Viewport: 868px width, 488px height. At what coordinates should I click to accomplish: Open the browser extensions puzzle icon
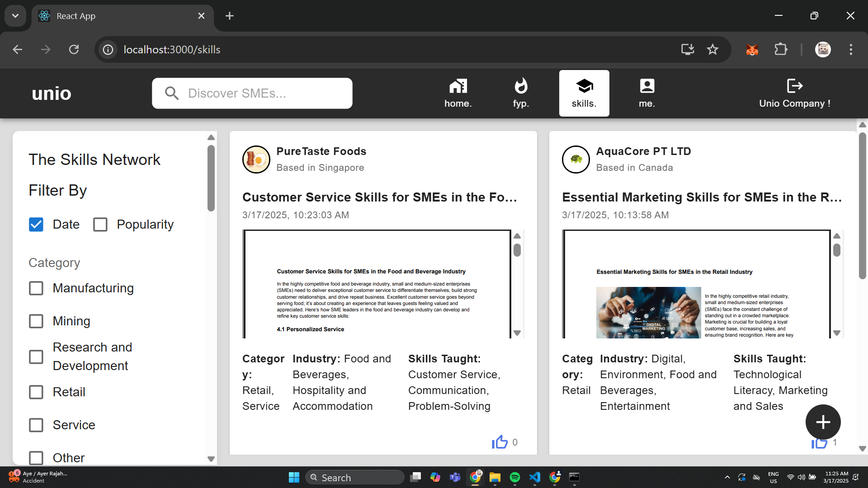coord(781,50)
